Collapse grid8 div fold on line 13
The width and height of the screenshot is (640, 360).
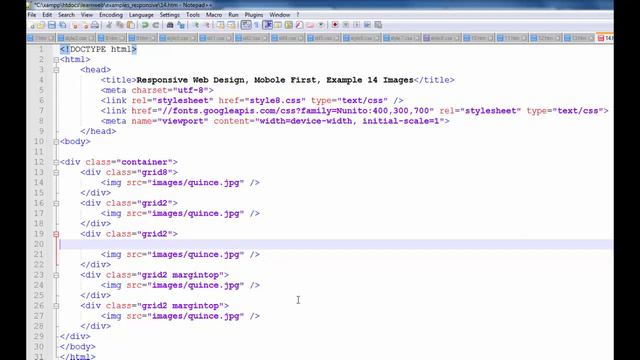pyautogui.click(x=56, y=172)
